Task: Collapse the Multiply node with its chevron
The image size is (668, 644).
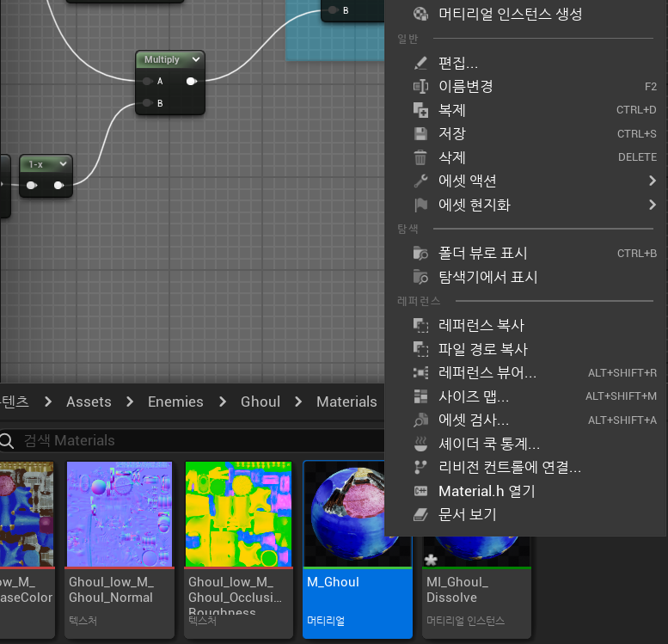Action: (x=196, y=59)
